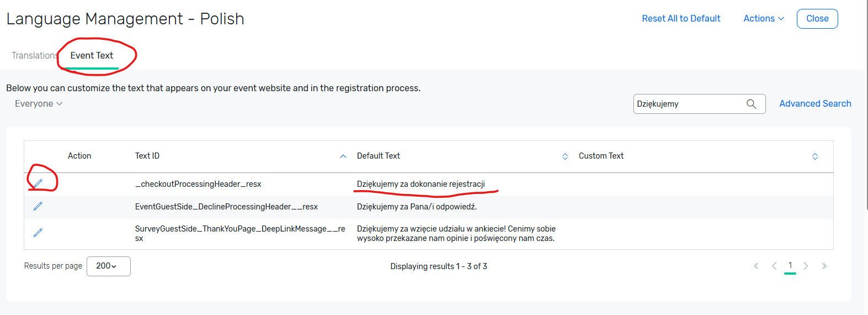Open the Actions dropdown menu

point(764,19)
